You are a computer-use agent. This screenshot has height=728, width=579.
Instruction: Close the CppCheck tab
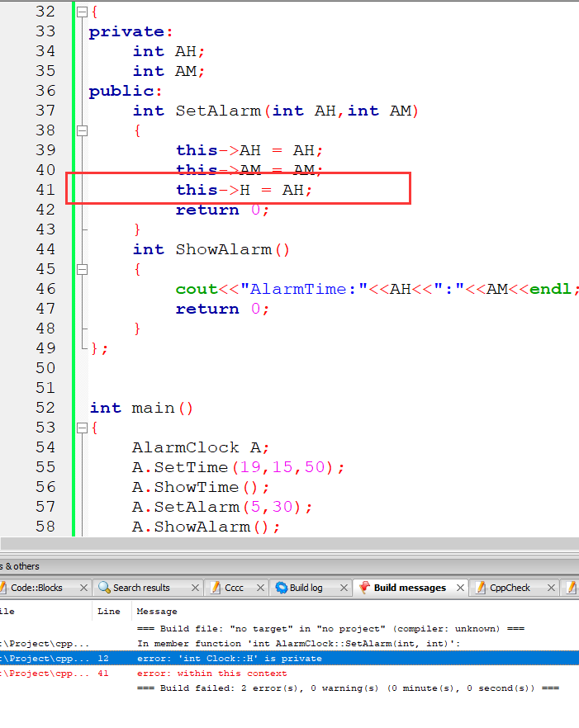pos(549,588)
